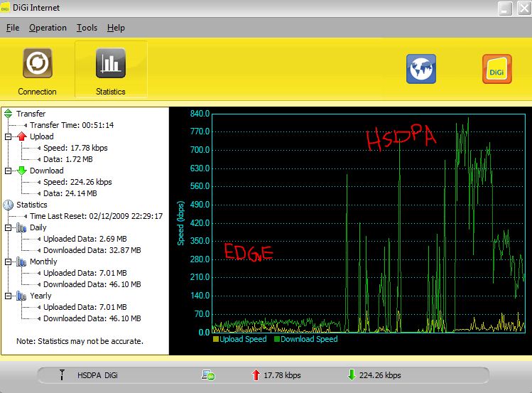This screenshot has width=532, height=393.
Task: Click the DiGi title bar app icon
Action: (5, 8)
